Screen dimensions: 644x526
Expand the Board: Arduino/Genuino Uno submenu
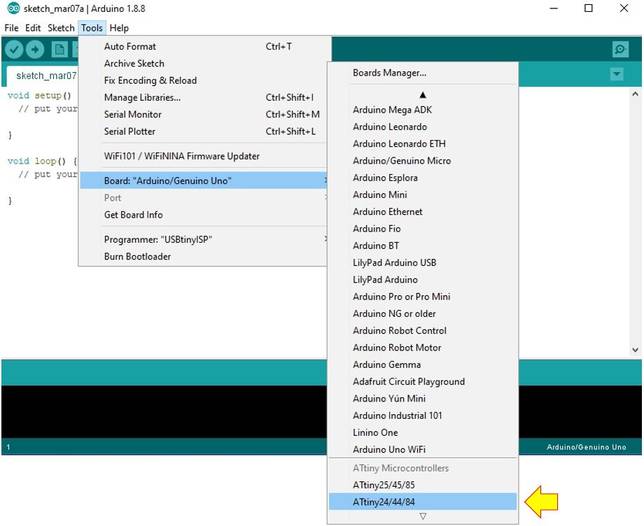click(x=203, y=181)
